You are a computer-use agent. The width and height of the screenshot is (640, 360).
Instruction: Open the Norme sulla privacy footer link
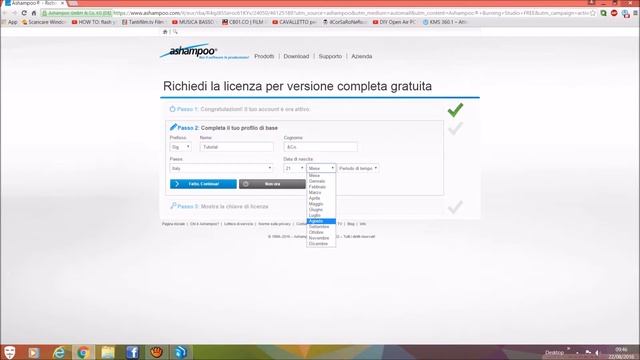274,224
